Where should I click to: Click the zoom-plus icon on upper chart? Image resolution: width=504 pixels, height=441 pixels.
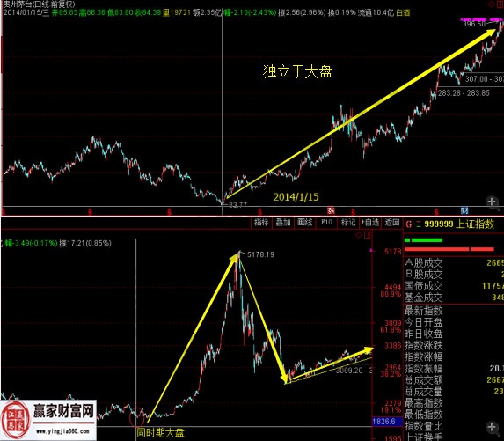(x=492, y=202)
